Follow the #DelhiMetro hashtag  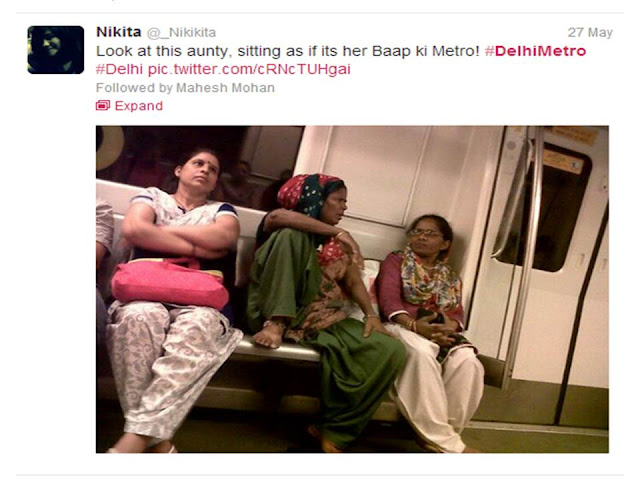click(x=535, y=51)
